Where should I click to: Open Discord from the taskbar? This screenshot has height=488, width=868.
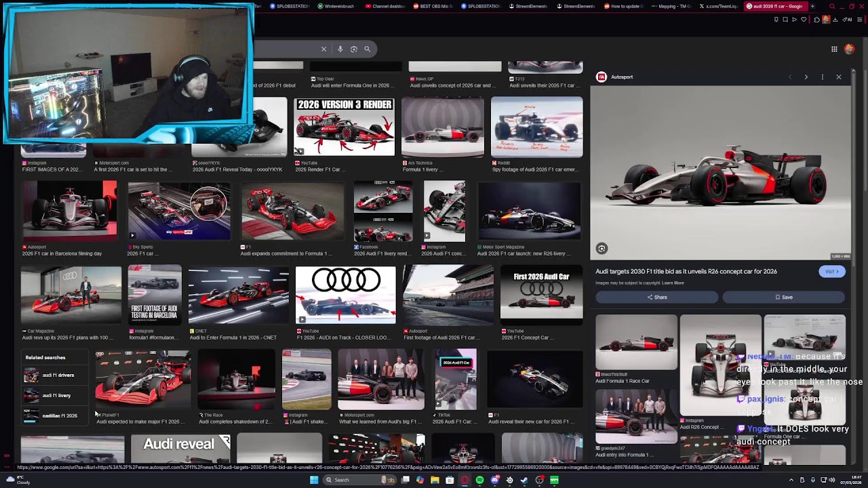tap(495, 480)
